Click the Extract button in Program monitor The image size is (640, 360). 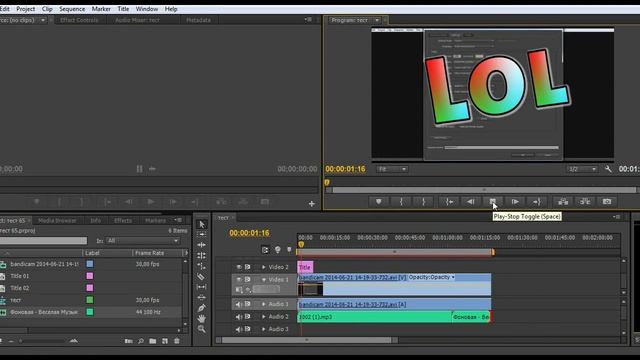(585, 202)
